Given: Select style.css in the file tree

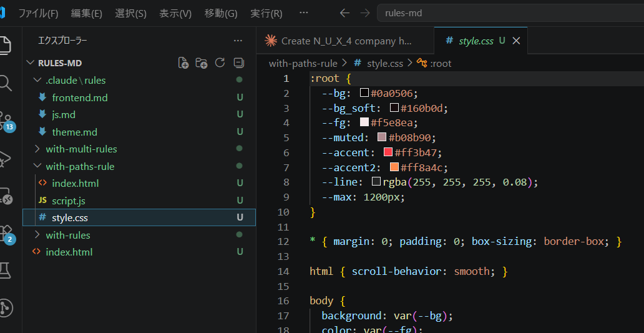Looking at the screenshot, I should click(139, 217).
